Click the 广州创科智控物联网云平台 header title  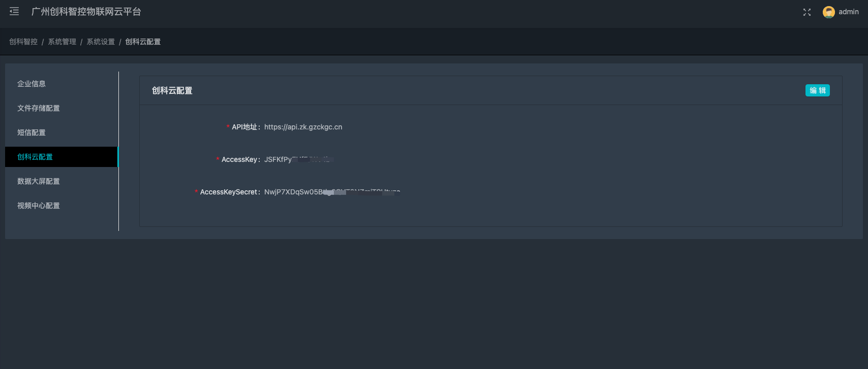(86, 12)
